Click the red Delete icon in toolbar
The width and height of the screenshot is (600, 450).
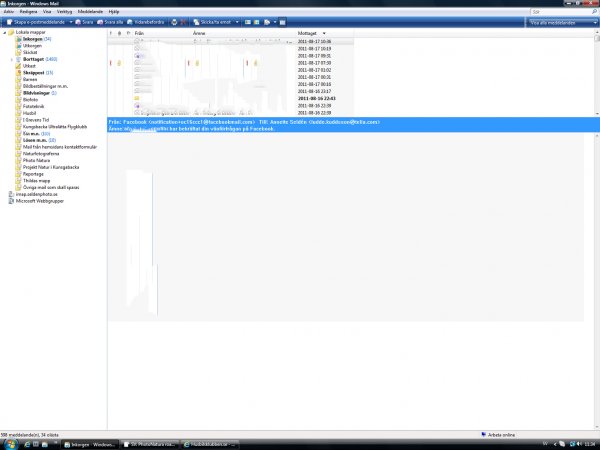(183, 20)
